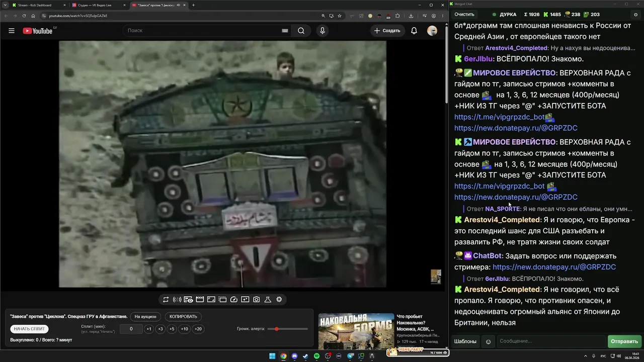The width and height of the screenshot is (644, 362).
Task: Click the Создать button on YouTube
Action: click(387, 31)
